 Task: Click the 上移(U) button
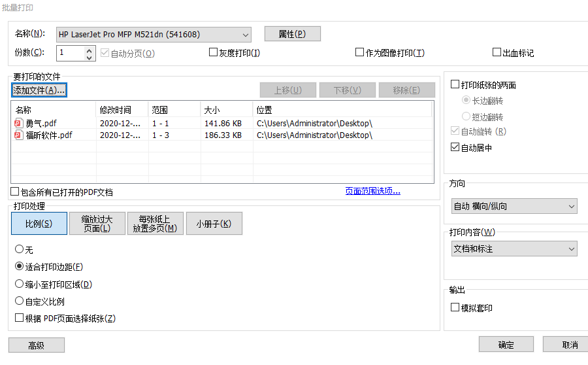point(288,90)
